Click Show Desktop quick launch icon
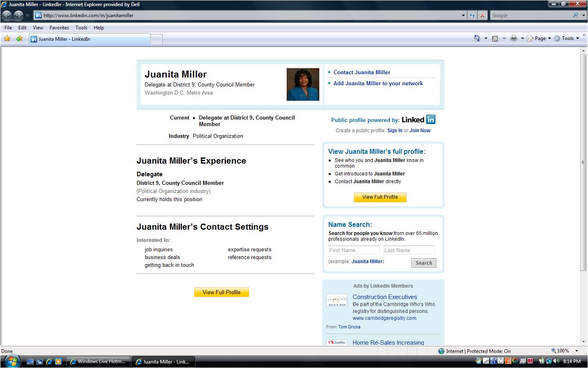This screenshot has width=588, height=368. [30, 361]
